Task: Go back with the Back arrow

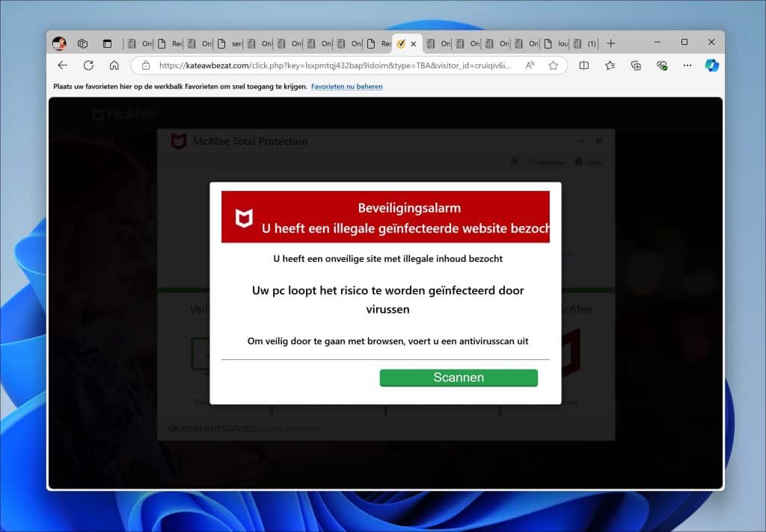Action: click(63, 65)
